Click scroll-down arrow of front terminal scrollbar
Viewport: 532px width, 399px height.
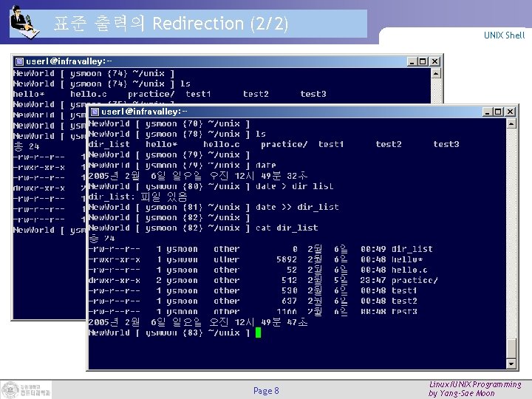coord(511,364)
